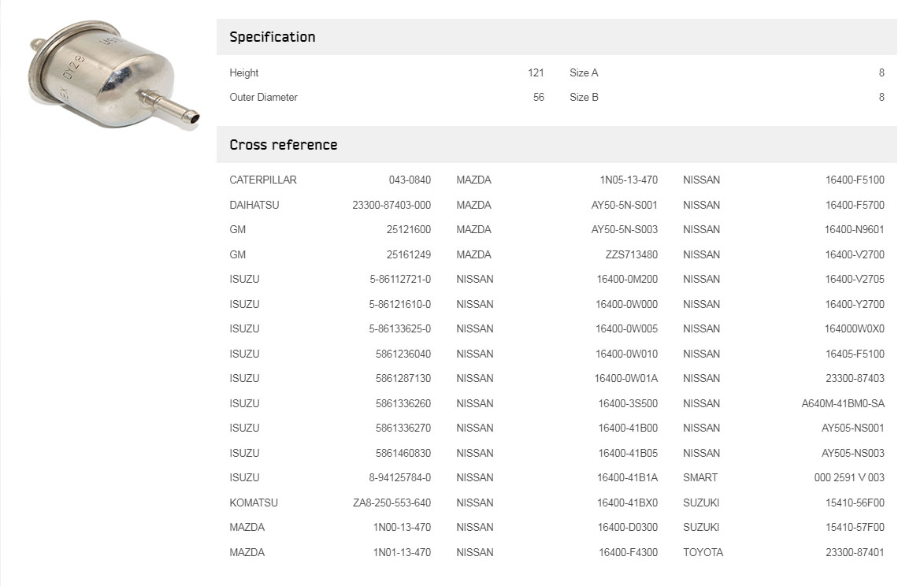Image resolution: width=924 pixels, height=586 pixels.
Task: Select Toyota part number 23300-87401
Action: [855, 553]
